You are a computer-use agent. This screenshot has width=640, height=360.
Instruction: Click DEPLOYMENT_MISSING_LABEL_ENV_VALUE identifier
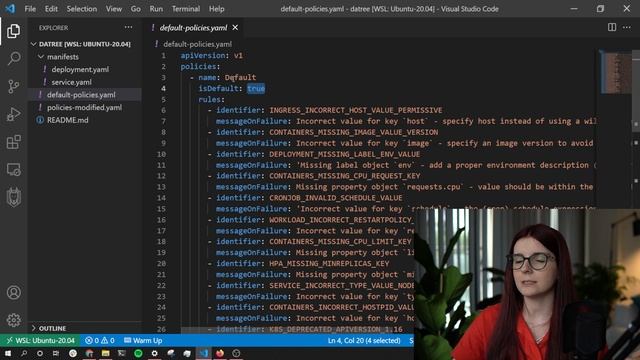click(344, 154)
